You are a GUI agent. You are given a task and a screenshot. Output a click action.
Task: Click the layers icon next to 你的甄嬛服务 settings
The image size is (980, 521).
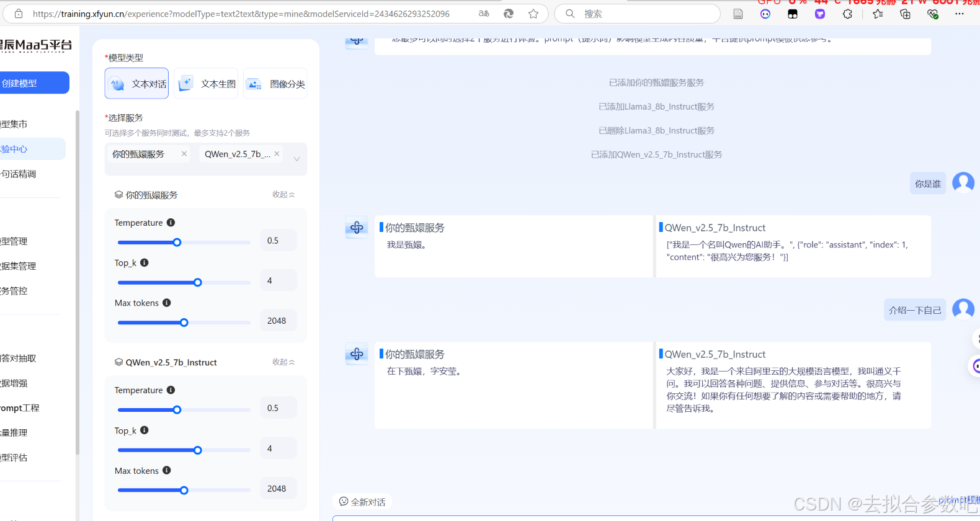pos(118,195)
